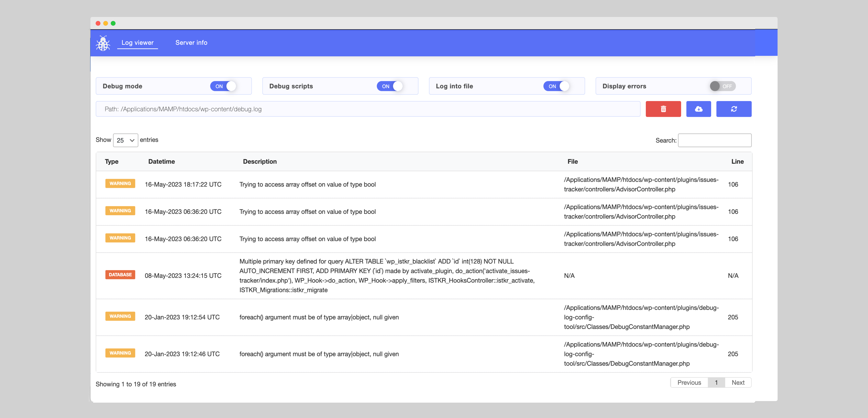The width and height of the screenshot is (868, 418).
Task: Toggle the Debug mode switch
Action: pyautogui.click(x=223, y=86)
